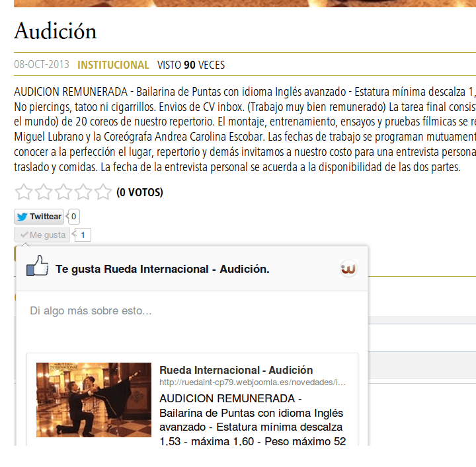Click the ruedaint-cp79.webjoomla.es URL text
476x467 pixels.
[x=253, y=382]
